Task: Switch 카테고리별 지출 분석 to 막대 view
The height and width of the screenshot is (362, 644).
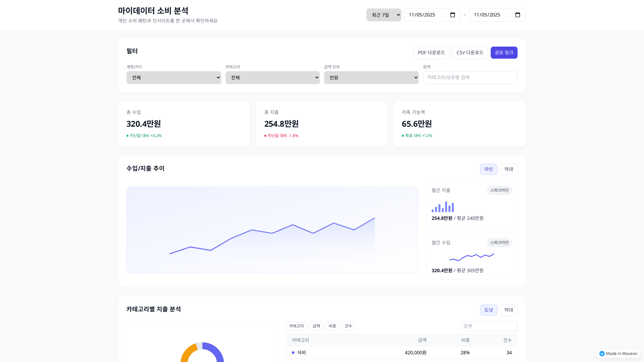Action: click(x=508, y=310)
